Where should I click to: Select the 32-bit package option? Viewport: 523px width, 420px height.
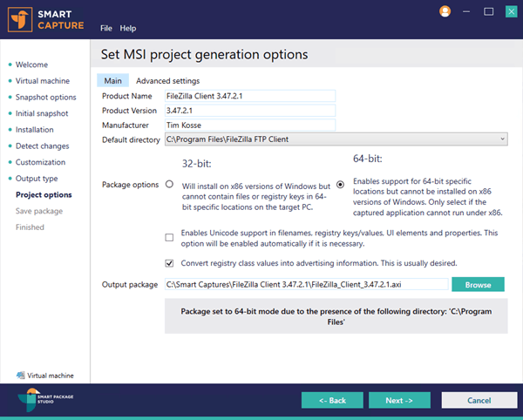(169, 184)
